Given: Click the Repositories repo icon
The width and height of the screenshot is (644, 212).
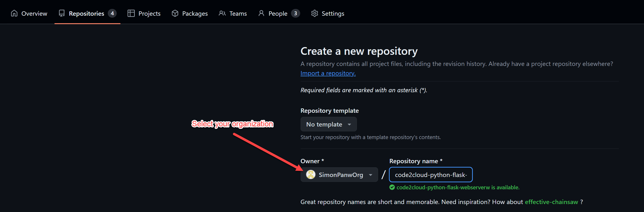Looking at the screenshot, I should pyautogui.click(x=61, y=13).
